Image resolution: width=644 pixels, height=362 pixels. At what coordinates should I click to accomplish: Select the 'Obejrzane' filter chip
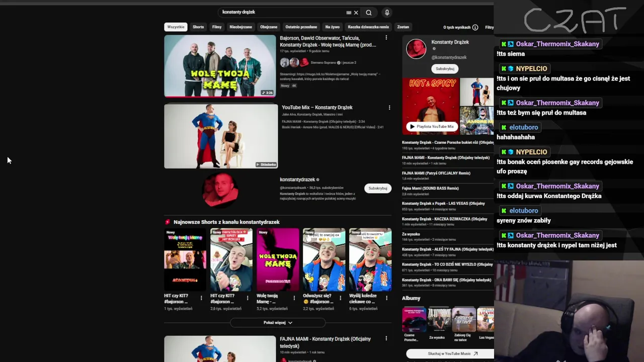pyautogui.click(x=269, y=27)
